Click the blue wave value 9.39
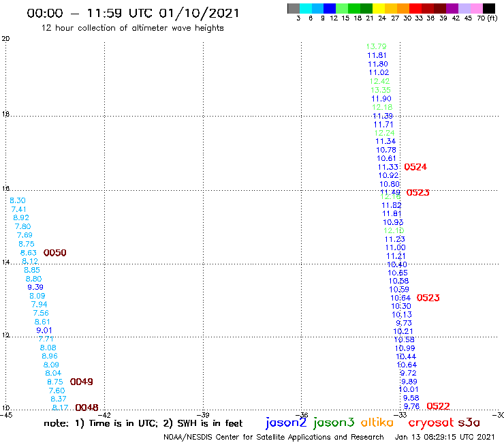 click(35, 288)
